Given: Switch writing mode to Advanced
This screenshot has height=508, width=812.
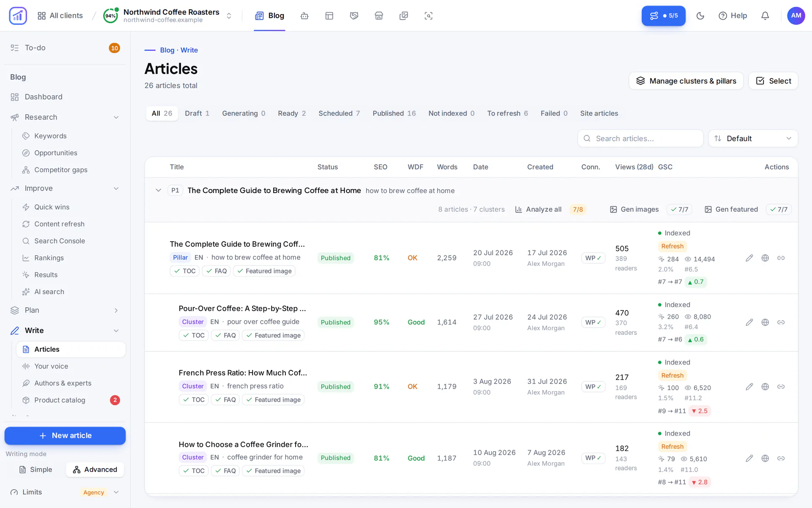Looking at the screenshot, I should click(x=95, y=469).
